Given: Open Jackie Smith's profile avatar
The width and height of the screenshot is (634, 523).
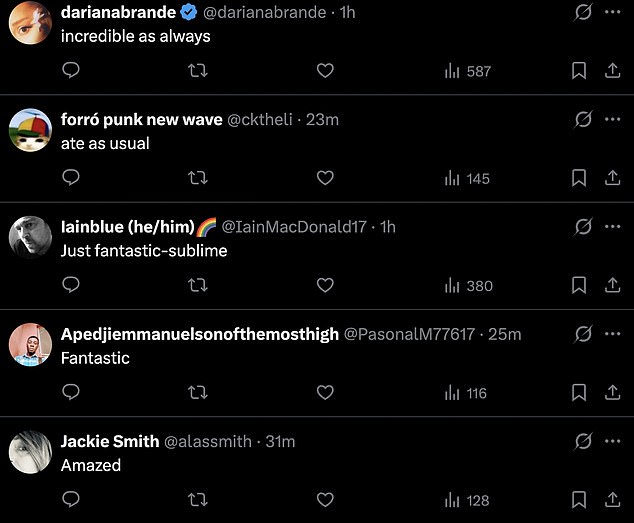Looking at the screenshot, I should pos(30,452).
